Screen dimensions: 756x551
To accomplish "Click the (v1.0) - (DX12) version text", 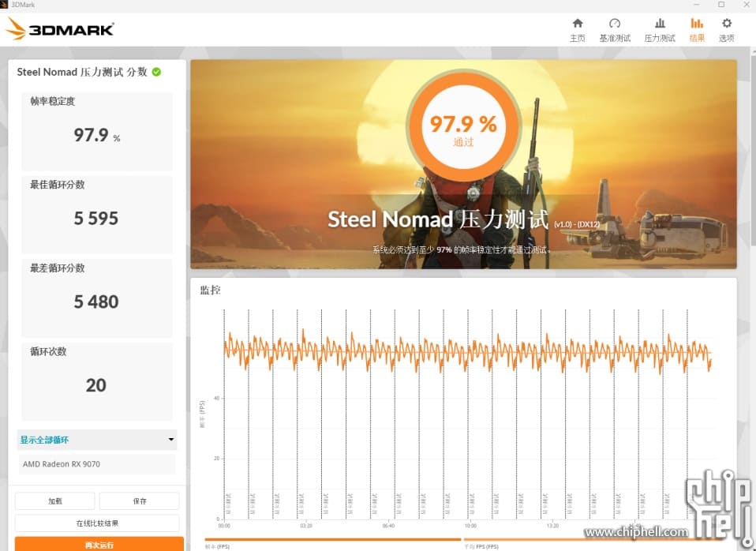I will (577, 224).
